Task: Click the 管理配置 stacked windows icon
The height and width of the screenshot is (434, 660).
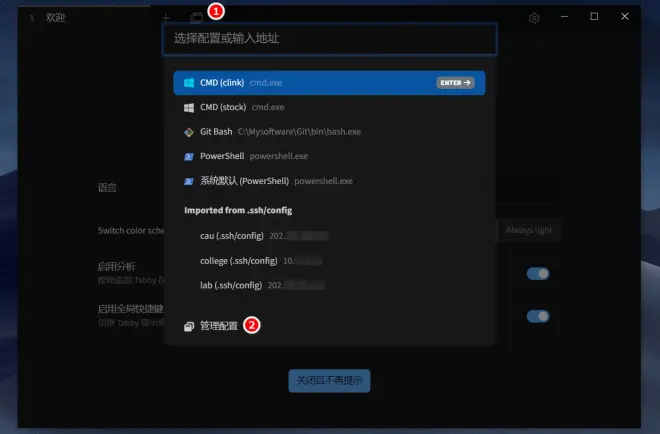Action: (x=189, y=326)
